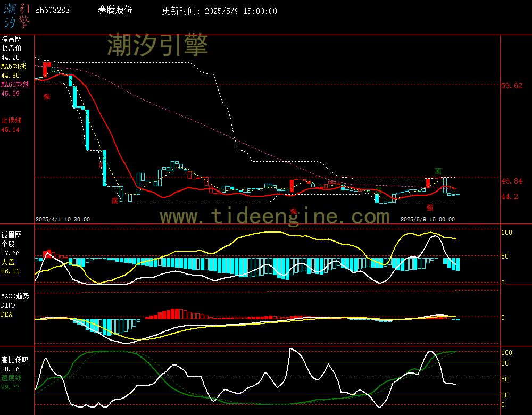Click the 大盘 value 86.21
This screenshot has height=415, width=532.
(11, 271)
